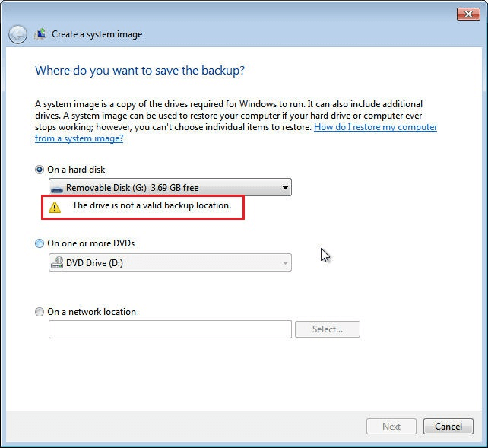This screenshot has height=448, width=488.
Task: Click the Select... network location button
Action: click(327, 329)
